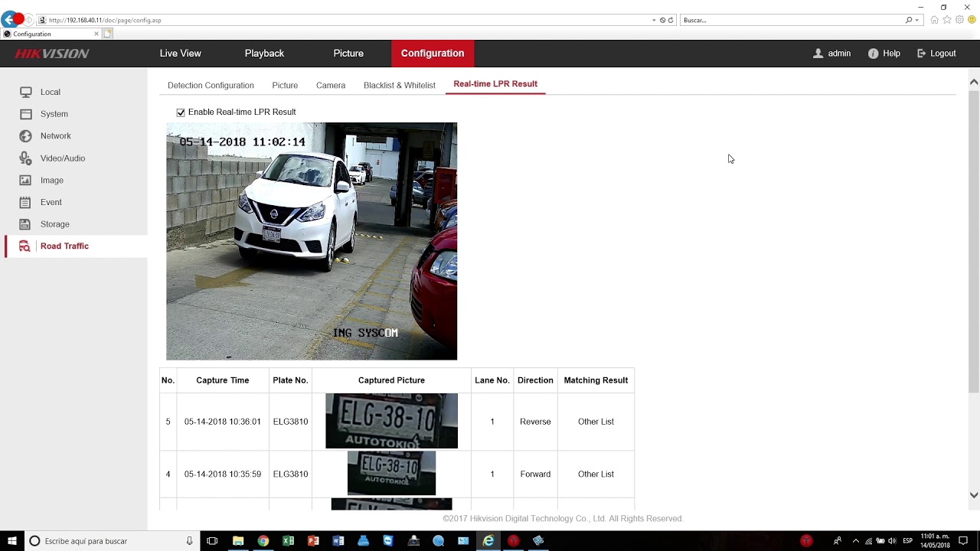Image resolution: width=980 pixels, height=551 pixels.
Task: Open Windows Start menu
Action: (12, 541)
